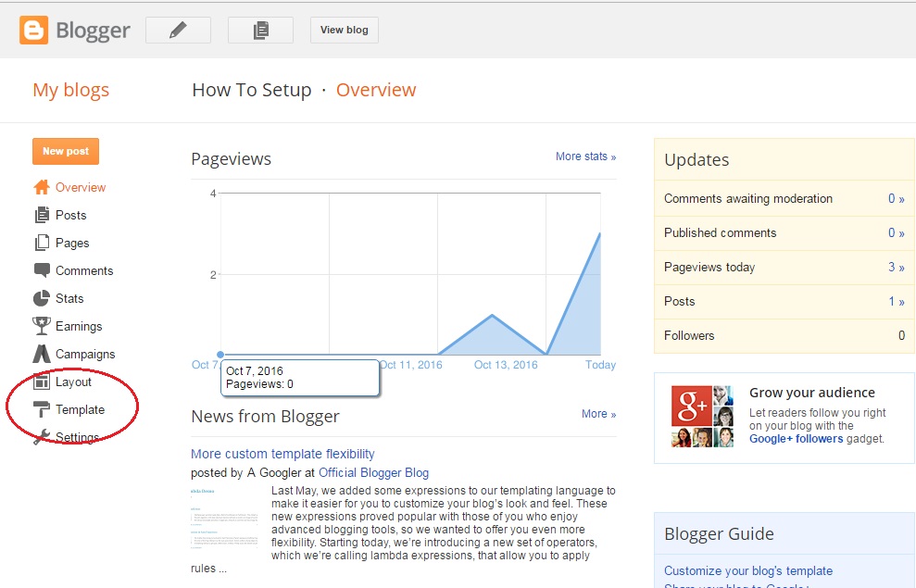Select the Overview home icon in sidebar
This screenshot has width=916, height=588.
tap(43, 187)
